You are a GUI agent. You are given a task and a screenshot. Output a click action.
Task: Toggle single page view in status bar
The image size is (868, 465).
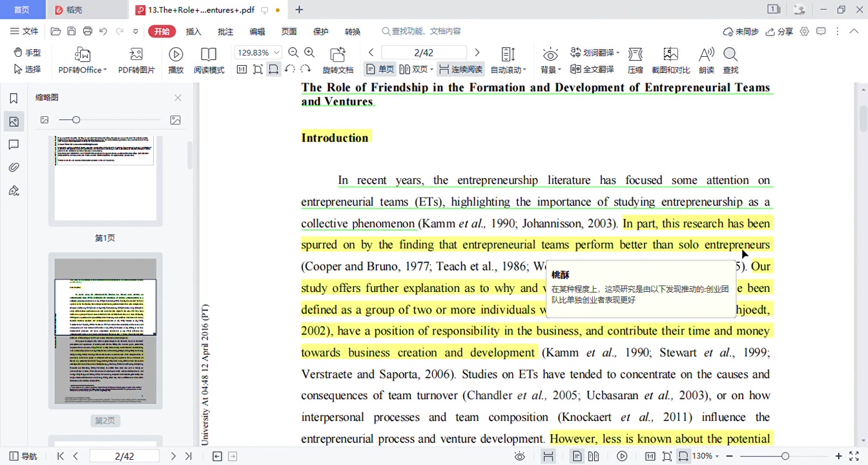pos(577,456)
